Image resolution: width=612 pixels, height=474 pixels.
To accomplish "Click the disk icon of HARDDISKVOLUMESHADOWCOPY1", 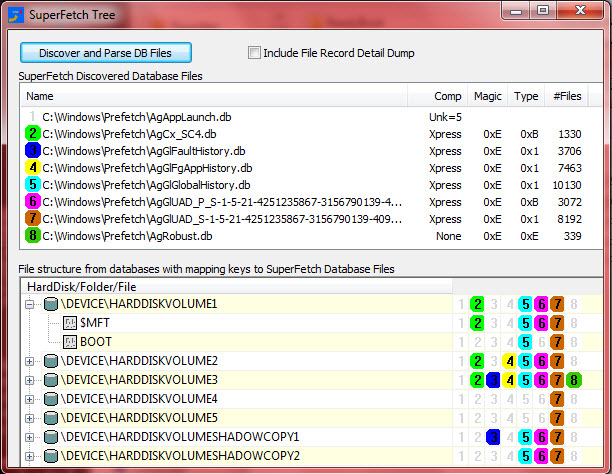I will coord(51,437).
